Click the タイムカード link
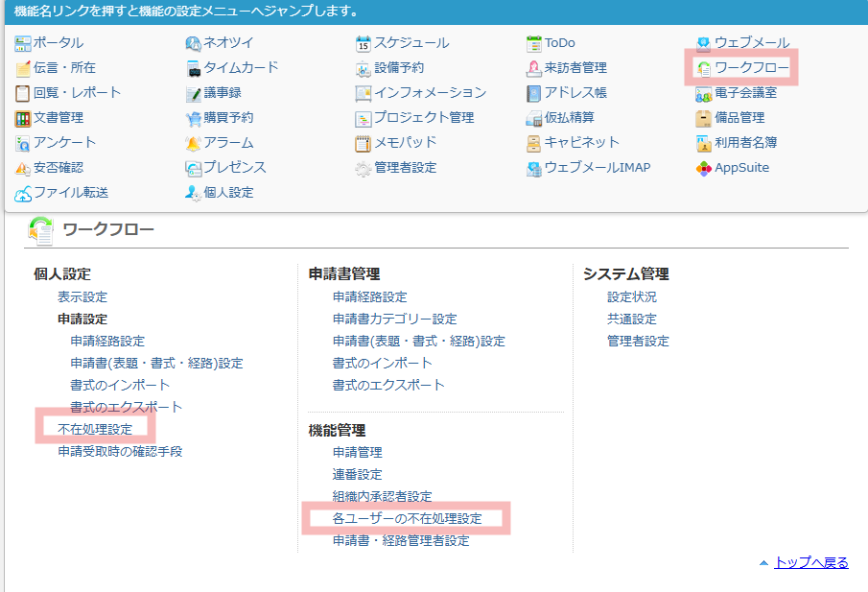The image size is (868, 592). [242, 67]
